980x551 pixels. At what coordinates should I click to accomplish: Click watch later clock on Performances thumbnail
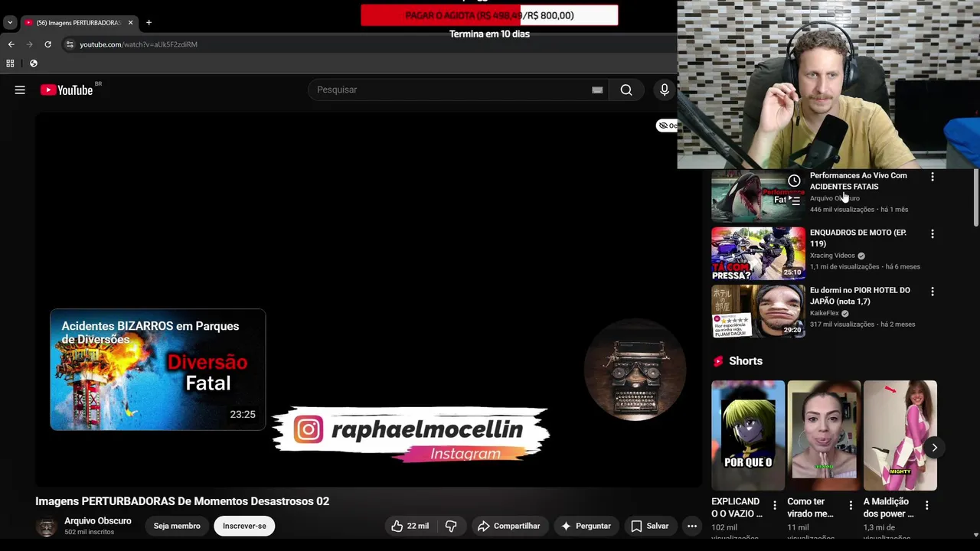tap(794, 181)
